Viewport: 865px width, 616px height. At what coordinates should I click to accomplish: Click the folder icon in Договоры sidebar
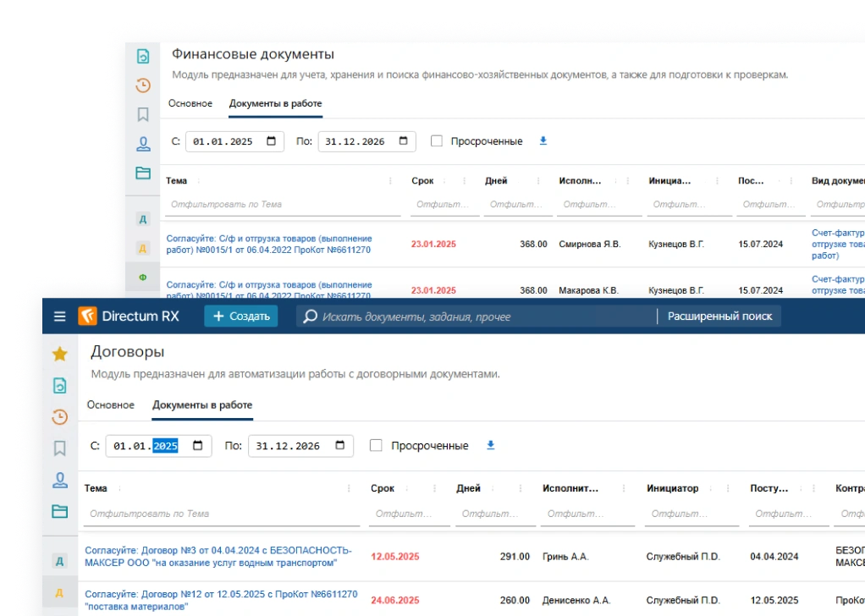(x=59, y=511)
